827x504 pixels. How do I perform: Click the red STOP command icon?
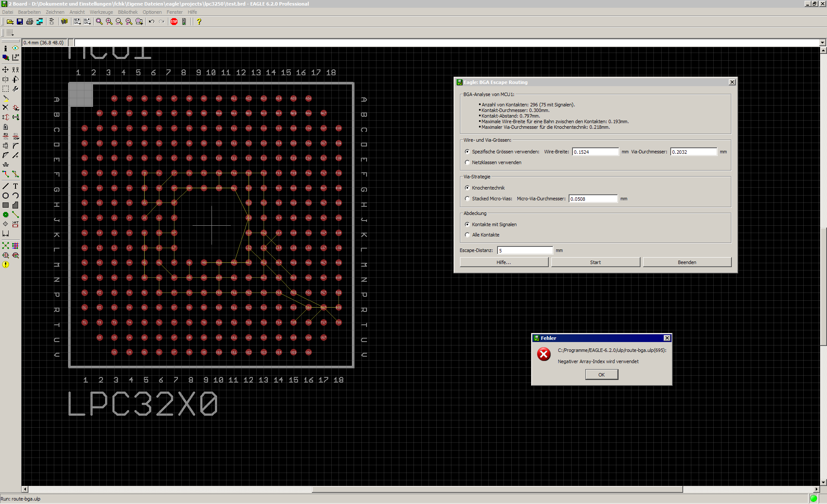pos(174,22)
